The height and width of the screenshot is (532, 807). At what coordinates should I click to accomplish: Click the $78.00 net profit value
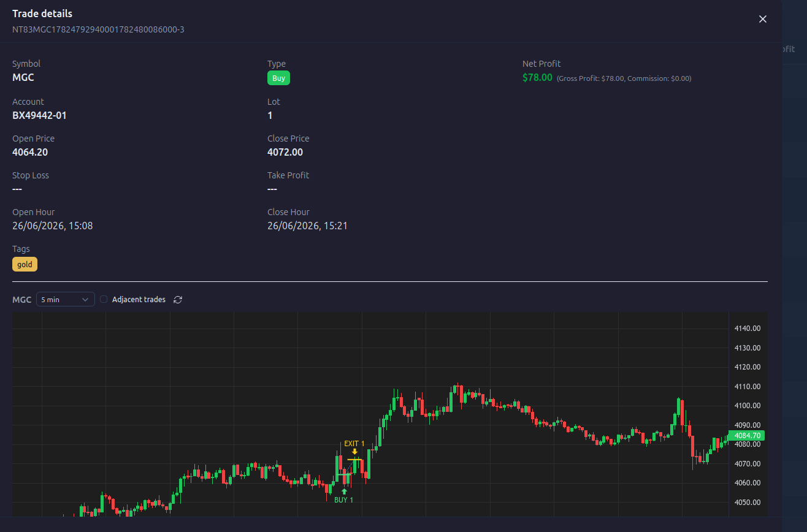click(x=537, y=77)
